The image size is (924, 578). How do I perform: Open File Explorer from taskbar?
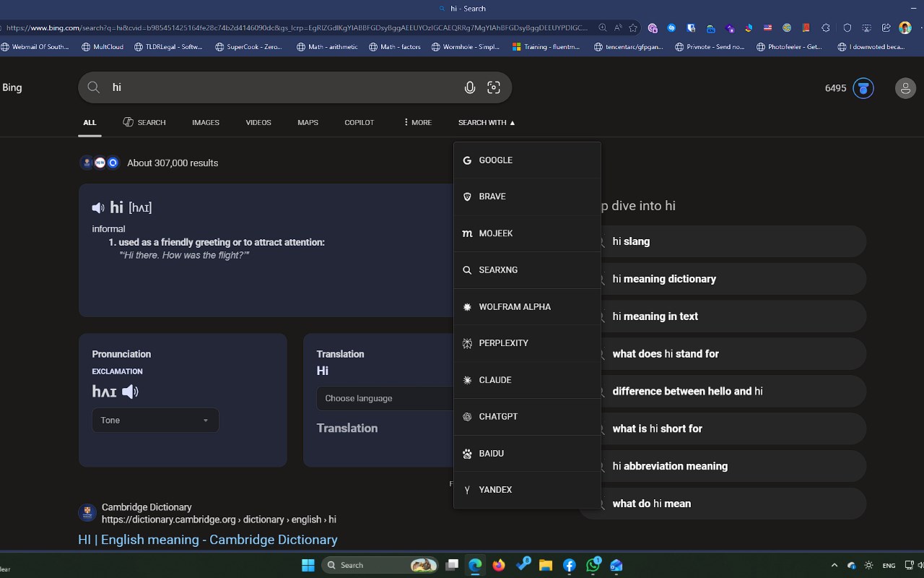[546, 565]
